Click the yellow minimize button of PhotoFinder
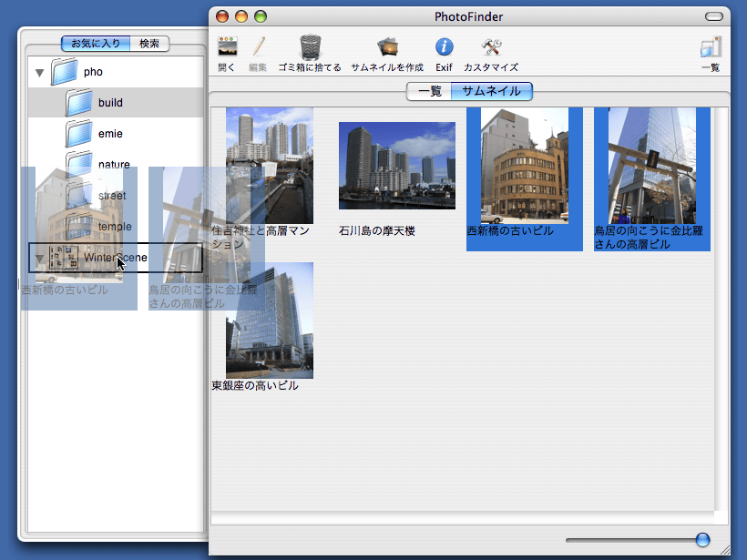This screenshot has height=560, width=747. coord(241,16)
